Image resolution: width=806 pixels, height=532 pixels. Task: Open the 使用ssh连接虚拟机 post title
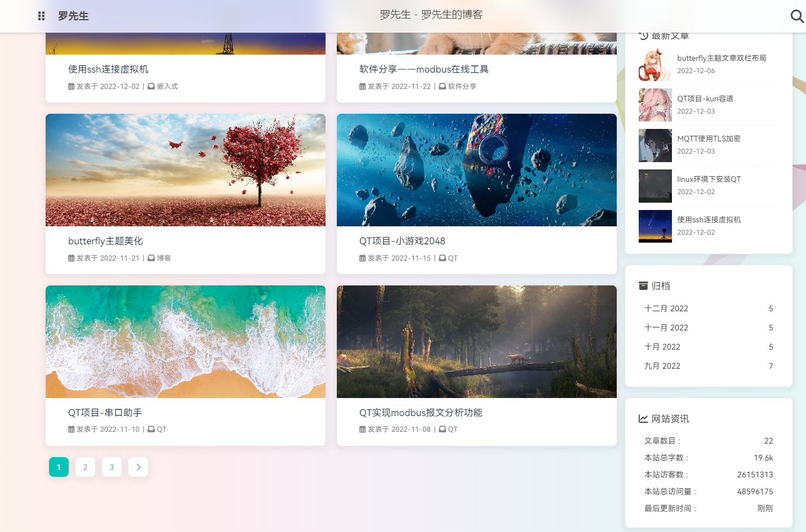[108, 69]
